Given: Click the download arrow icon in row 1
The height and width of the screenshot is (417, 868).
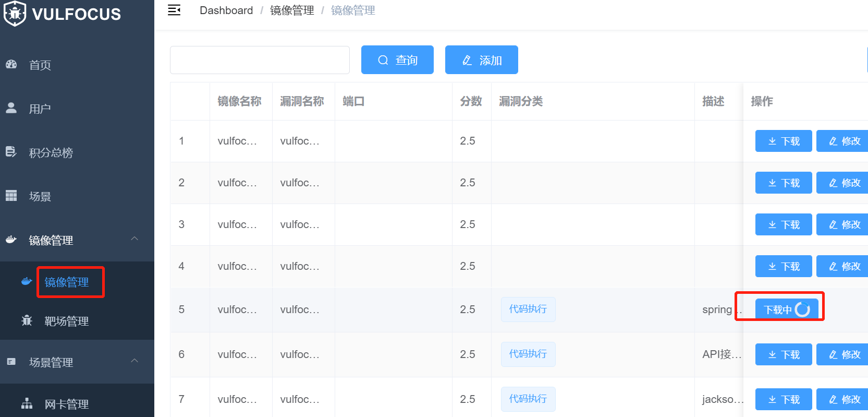Looking at the screenshot, I should (x=773, y=141).
